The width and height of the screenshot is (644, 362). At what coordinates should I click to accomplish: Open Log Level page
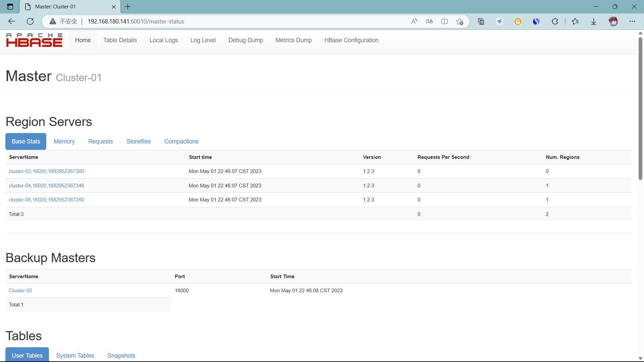pos(203,40)
